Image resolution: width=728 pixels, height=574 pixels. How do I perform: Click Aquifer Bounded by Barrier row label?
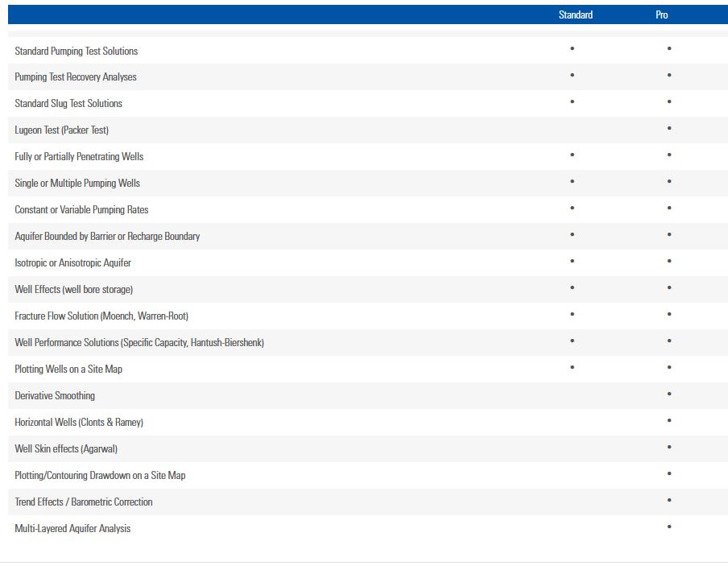pyautogui.click(x=107, y=236)
